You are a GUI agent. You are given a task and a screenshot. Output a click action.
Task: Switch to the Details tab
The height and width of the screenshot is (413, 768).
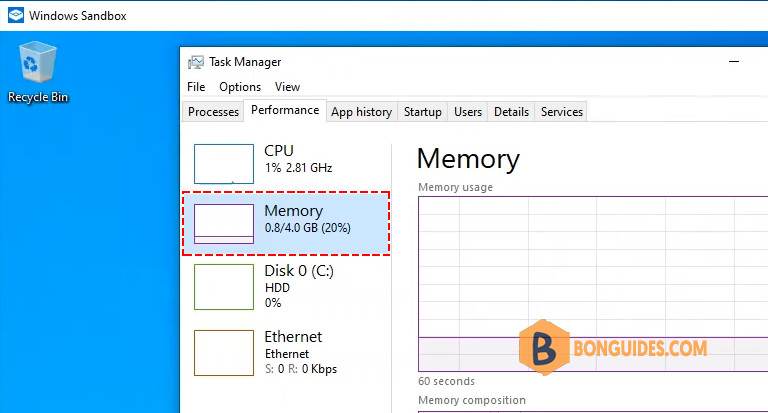pos(511,112)
